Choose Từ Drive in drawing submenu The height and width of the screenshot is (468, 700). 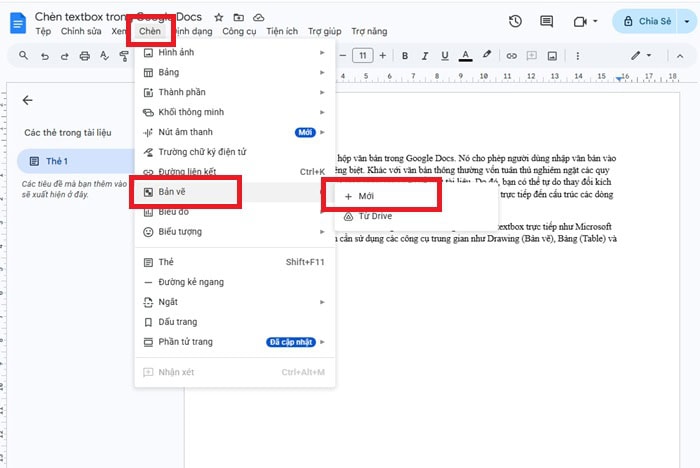click(416, 216)
